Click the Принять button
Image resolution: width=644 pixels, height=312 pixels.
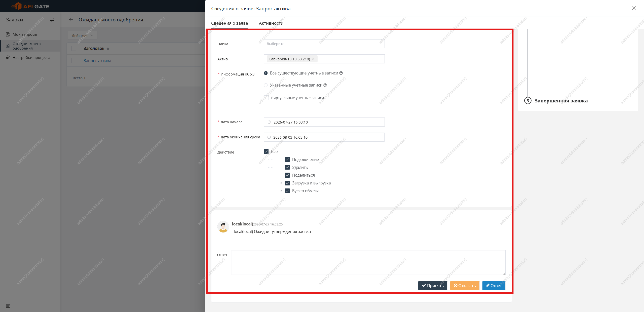pos(433,286)
